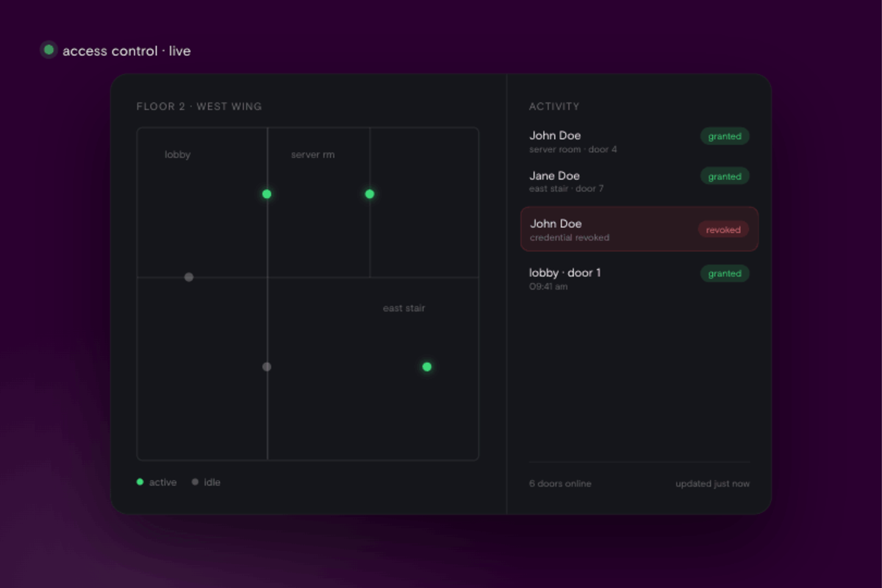Click the 'FLOOR 2 · WEST WING' heading
Screen dimensions: 882x588
point(199,107)
